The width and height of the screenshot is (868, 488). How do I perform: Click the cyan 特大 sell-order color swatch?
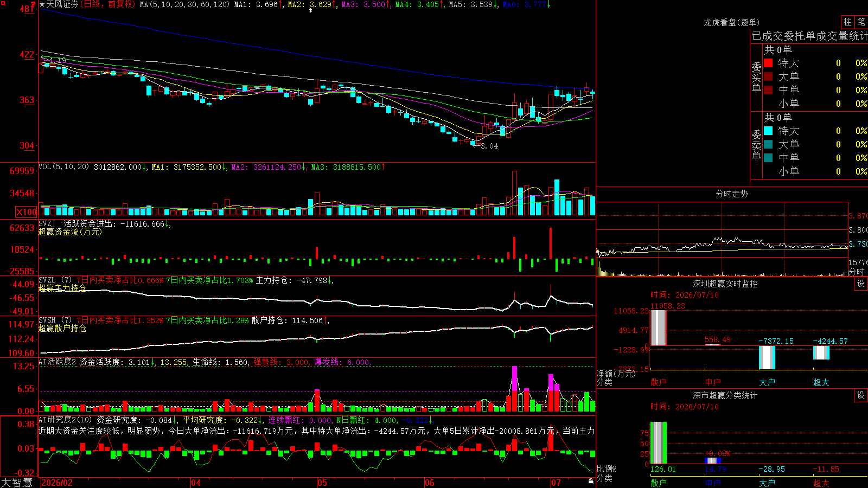[x=768, y=131]
